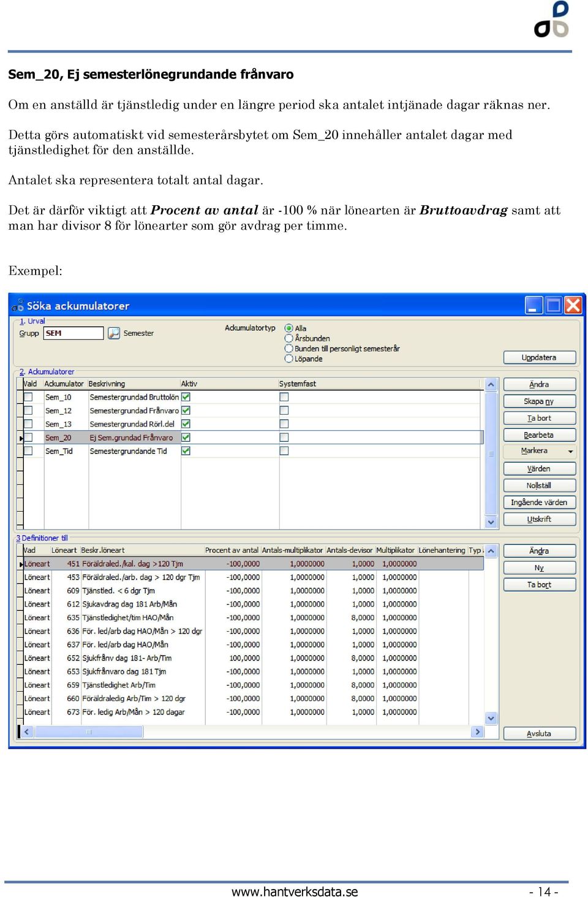Select the Årsbunden radio button

point(289,338)
